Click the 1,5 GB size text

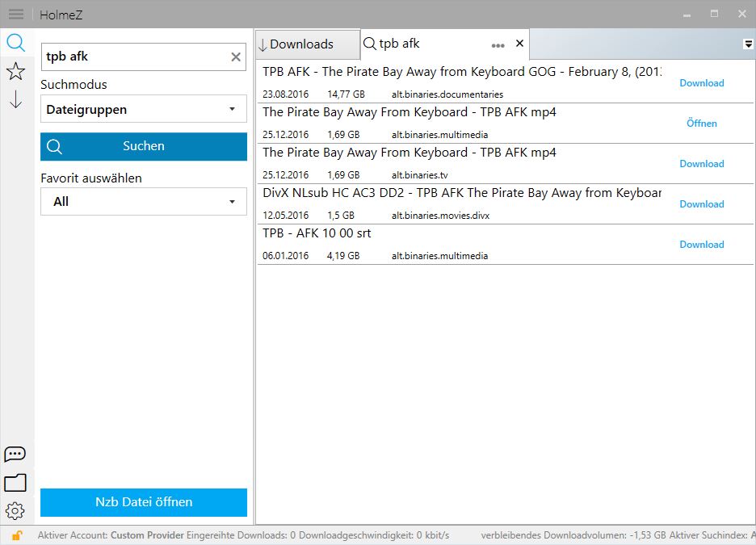coord(341,216)
